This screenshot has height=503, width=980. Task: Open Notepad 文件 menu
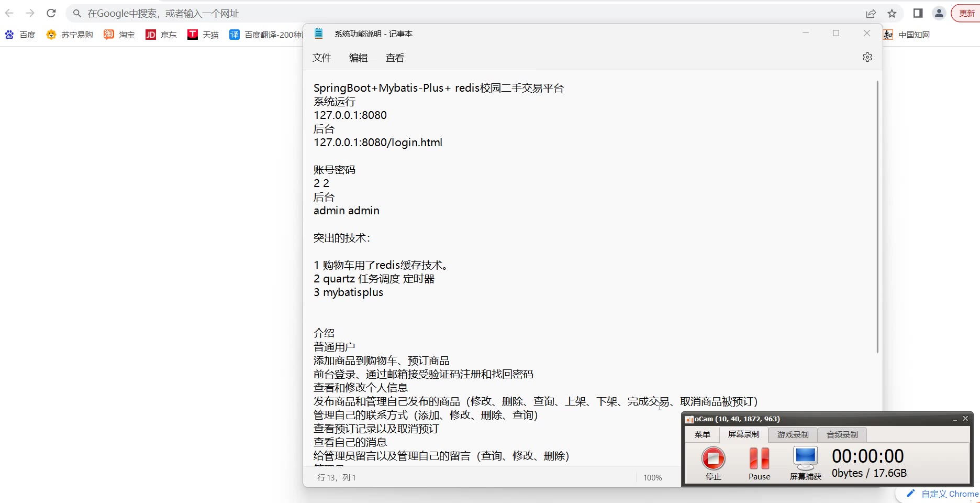(322, 58)
